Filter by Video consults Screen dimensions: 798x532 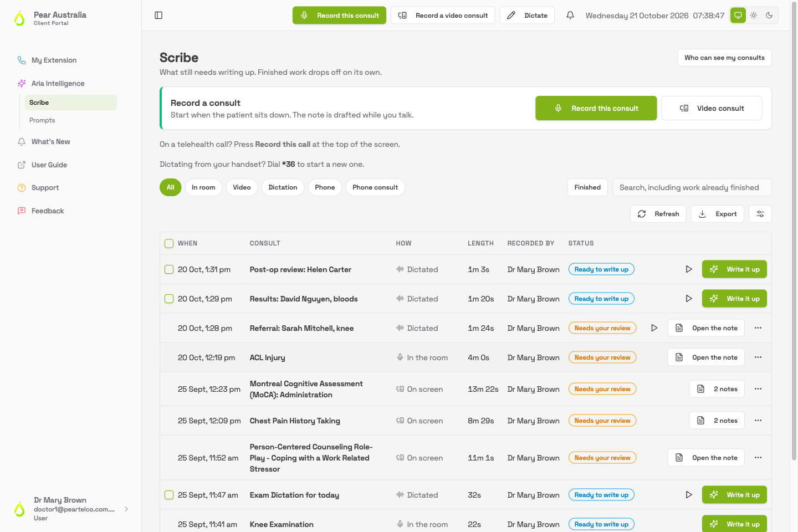coord(242,187)
